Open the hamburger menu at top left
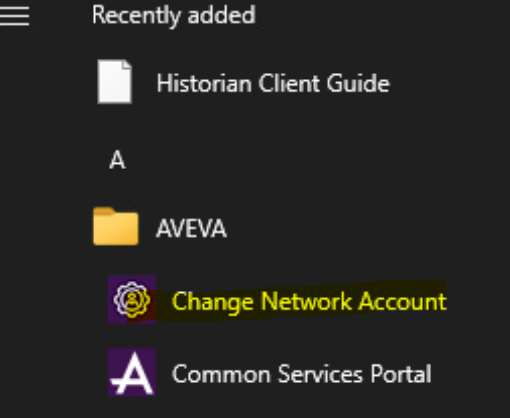This screenshot has height=418, width=510. click(14, 15)
